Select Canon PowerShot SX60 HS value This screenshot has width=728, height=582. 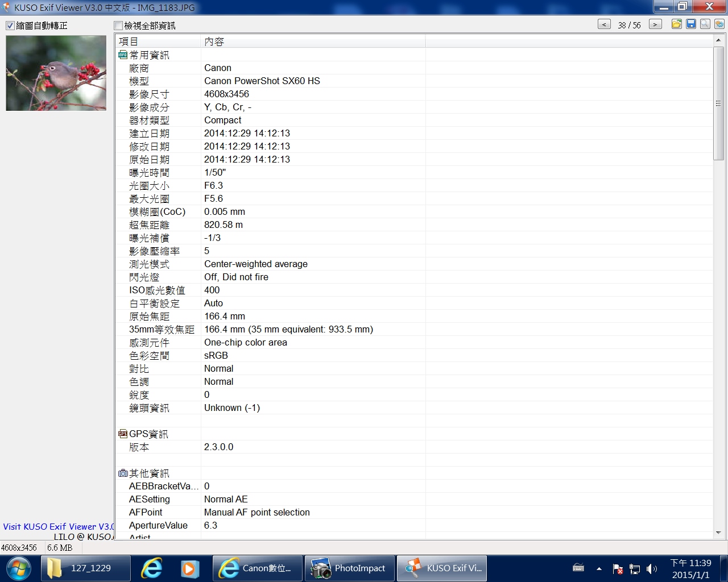click(x=262, y=81)
